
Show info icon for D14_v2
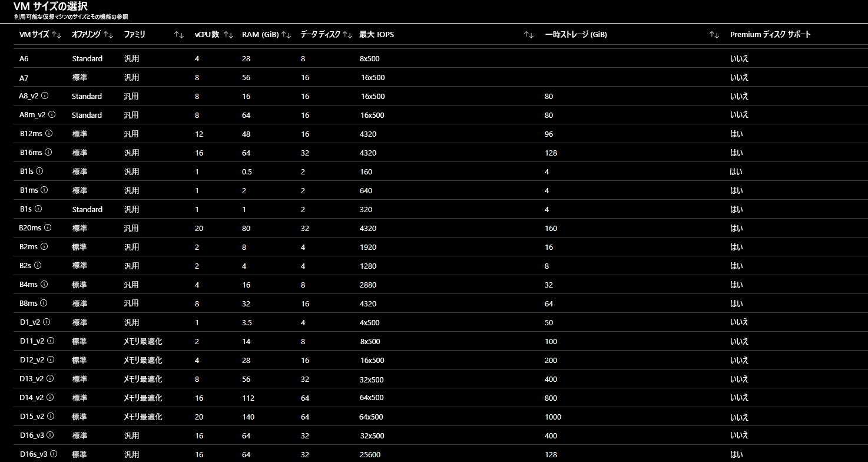(x=50, y=397)
